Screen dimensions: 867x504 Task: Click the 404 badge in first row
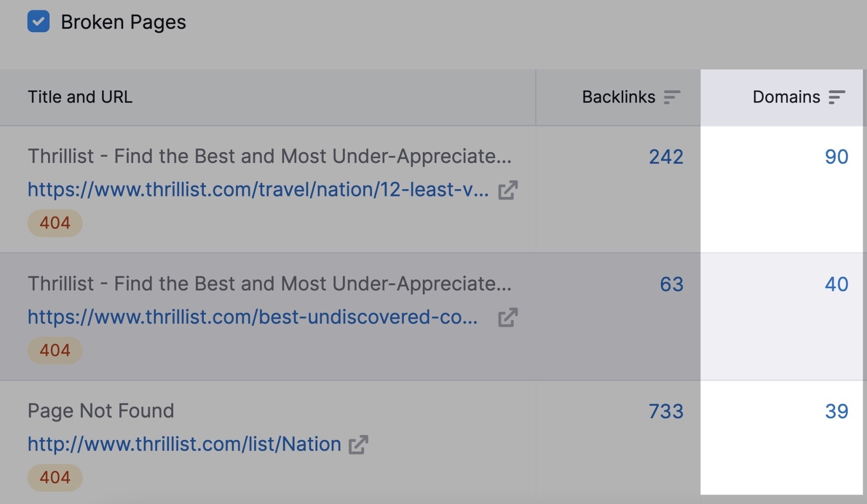(x=55, y=223)
